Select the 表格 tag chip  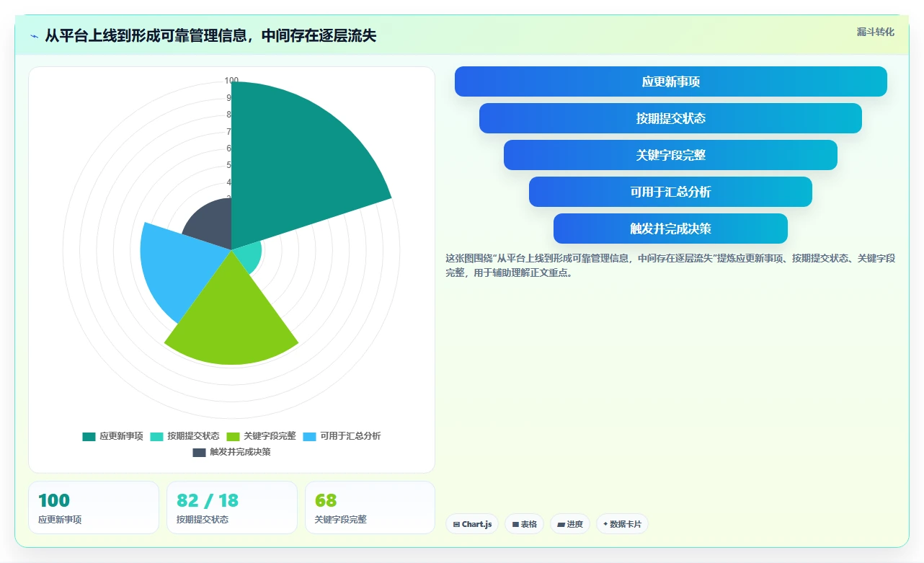point(524,524)
